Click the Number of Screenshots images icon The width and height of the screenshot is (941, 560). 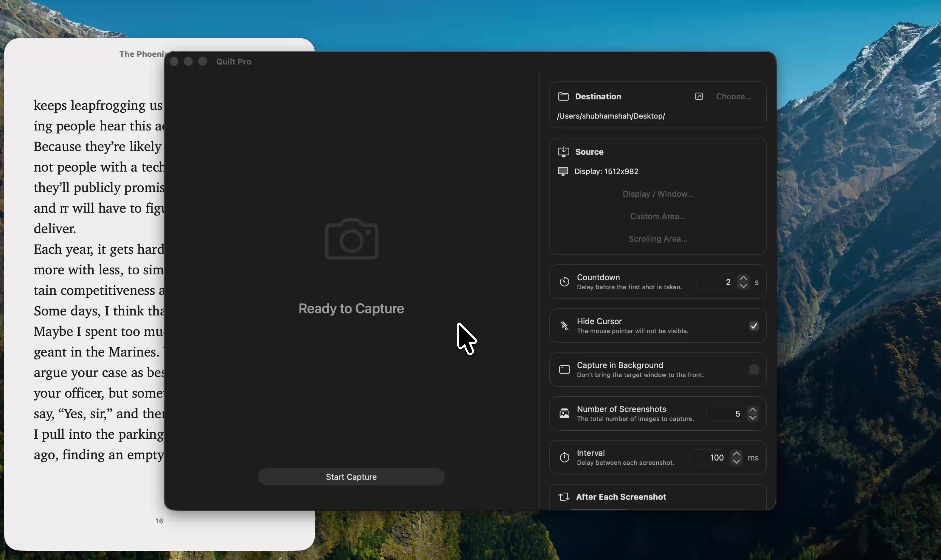click(x=564, y=413)
